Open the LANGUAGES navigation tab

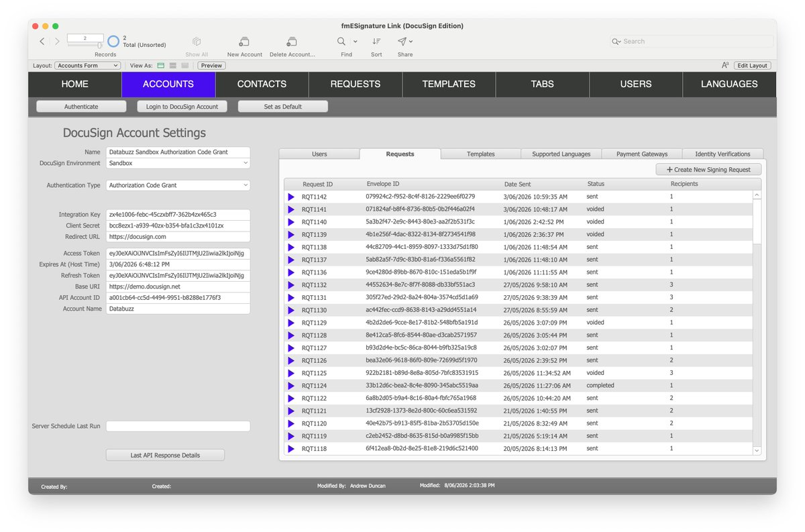[x=729, y=84]
